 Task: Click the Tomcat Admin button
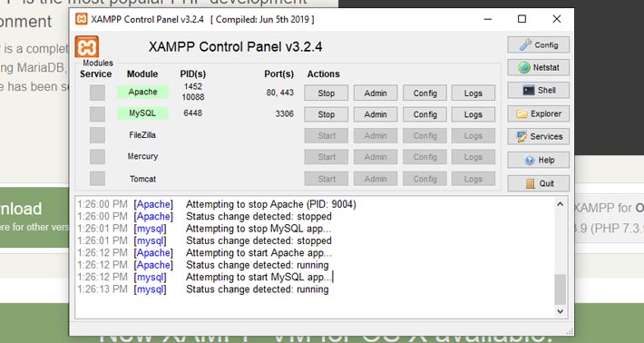click(376, 179)
